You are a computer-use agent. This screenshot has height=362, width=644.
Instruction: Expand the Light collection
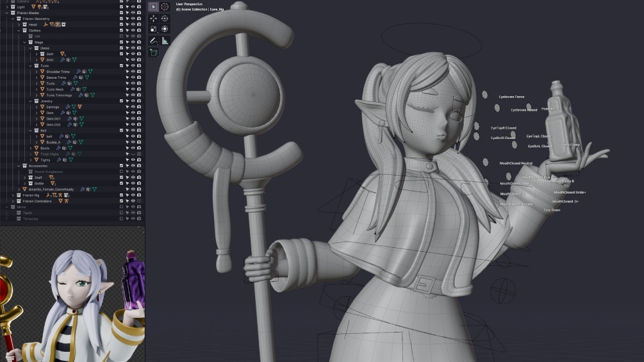click(x=7, y=6)
